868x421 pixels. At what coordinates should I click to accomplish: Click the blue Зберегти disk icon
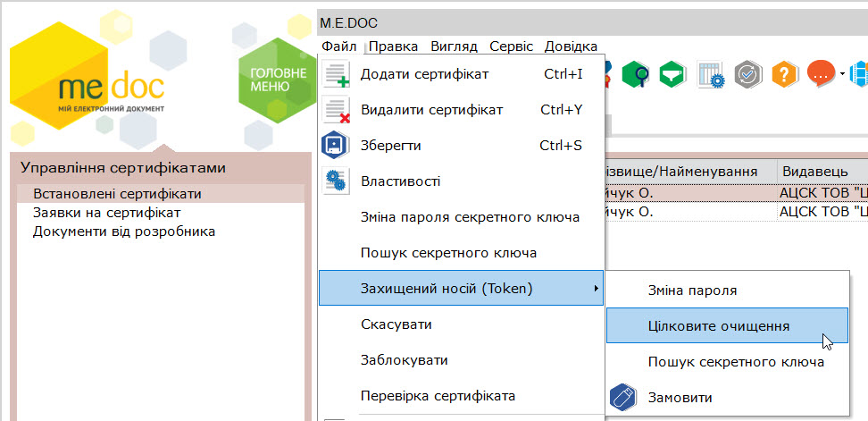[336, 146]
